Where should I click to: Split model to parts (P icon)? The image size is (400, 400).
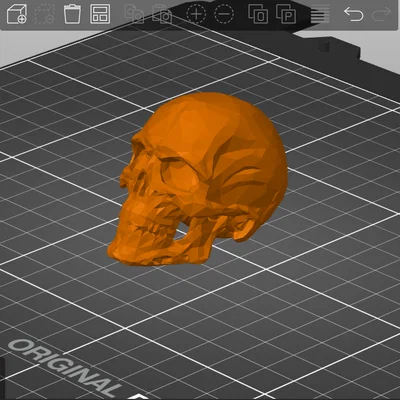[x=286, y=14]
